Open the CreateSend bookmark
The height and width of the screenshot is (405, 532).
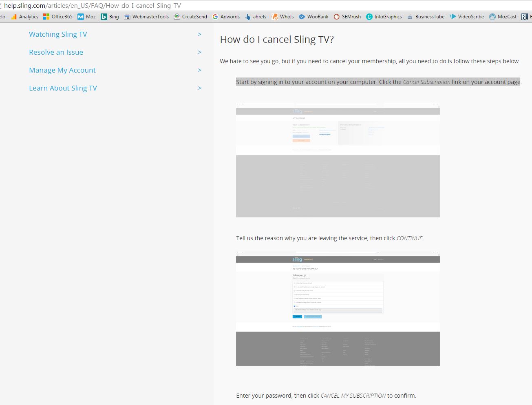point(190,17)
